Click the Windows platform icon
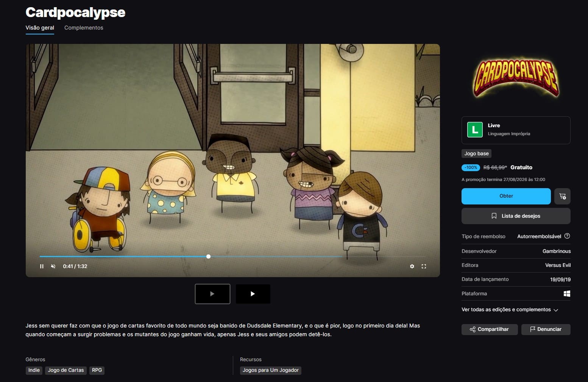Viewport: 588px width, 382px height. click(x=567, y=293)
